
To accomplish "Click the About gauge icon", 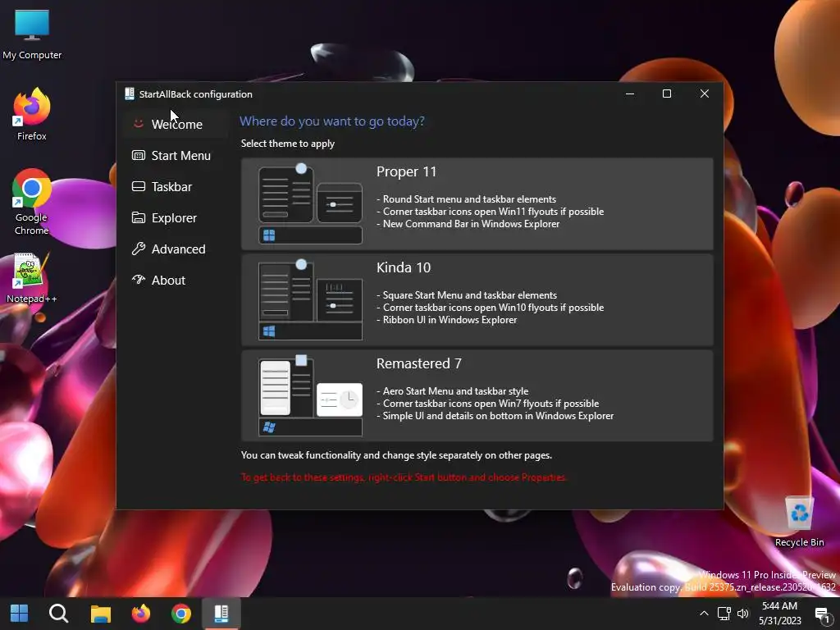I will (138, 279).
